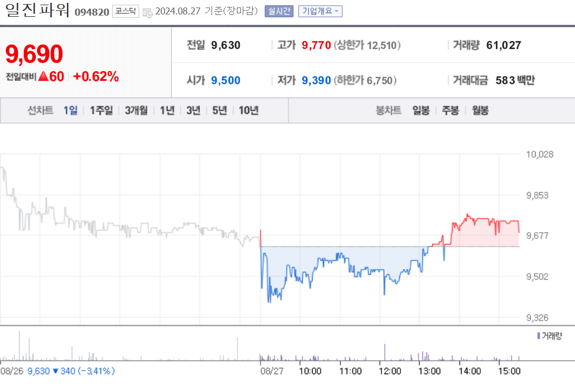The width and height of the screenshot is (575, 392).
Task: Click the 고가 value 9,770
Action: [x=316, y=45]
